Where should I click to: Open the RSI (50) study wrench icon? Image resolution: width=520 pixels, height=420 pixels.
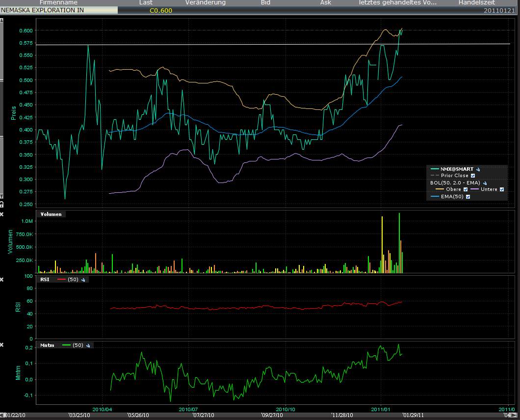tap(83, 280)
